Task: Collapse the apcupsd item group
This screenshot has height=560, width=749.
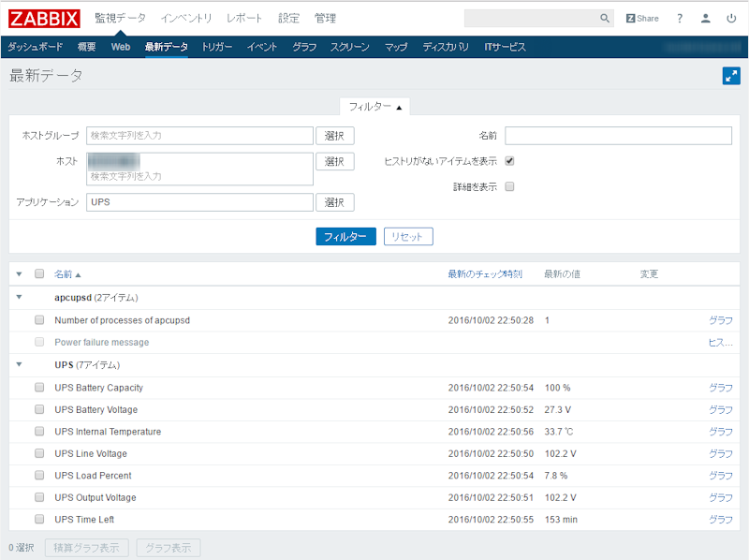Action: tap(21, 297)
